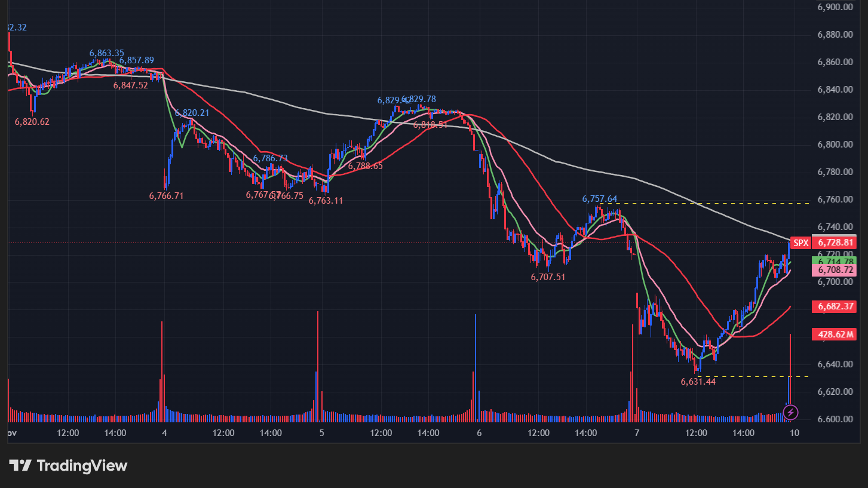Jump to day 4 on time axis
The height and width of the screenshot is (488, 868).
coord(164,432)
